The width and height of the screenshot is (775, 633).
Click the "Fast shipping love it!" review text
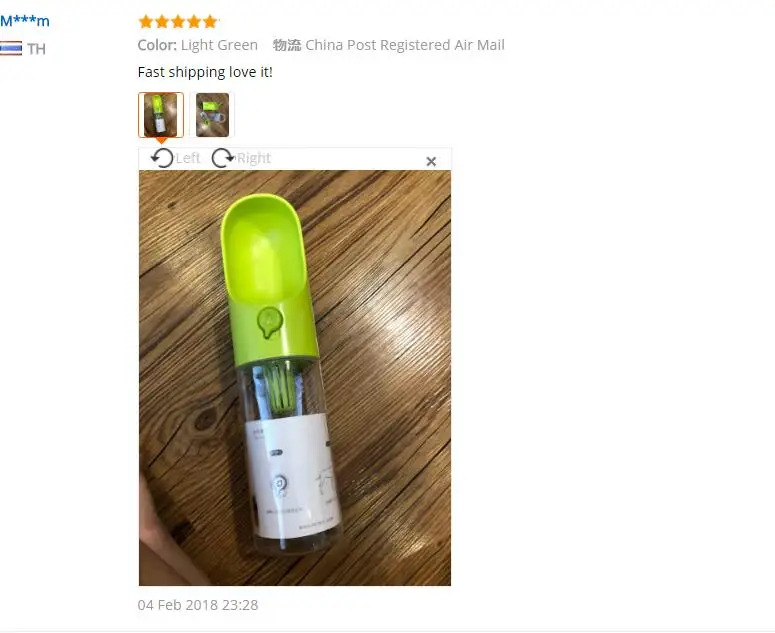coord(205,72)
